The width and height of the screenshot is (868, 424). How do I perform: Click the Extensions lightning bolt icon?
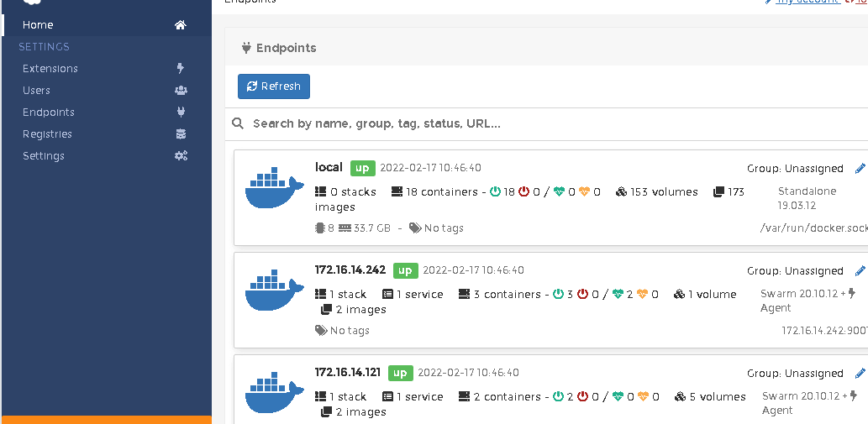181,69
